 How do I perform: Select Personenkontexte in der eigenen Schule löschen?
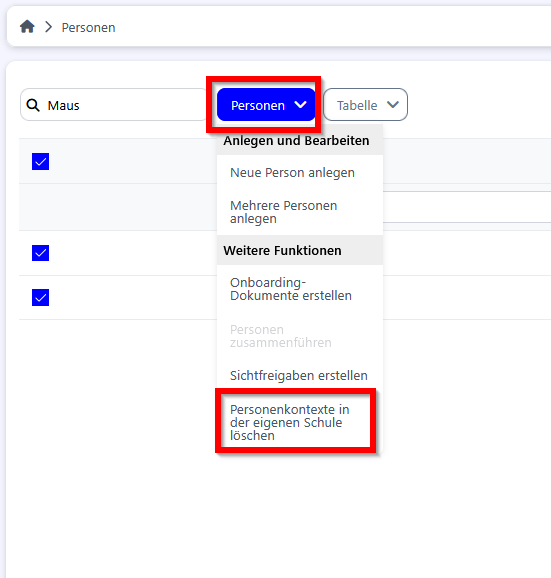tap(289, 422)
